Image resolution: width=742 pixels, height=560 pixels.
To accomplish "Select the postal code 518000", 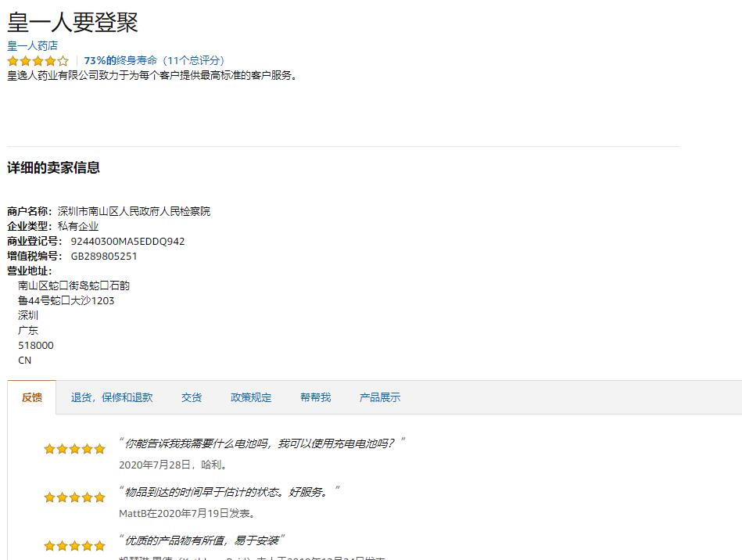I will [36, 345].
